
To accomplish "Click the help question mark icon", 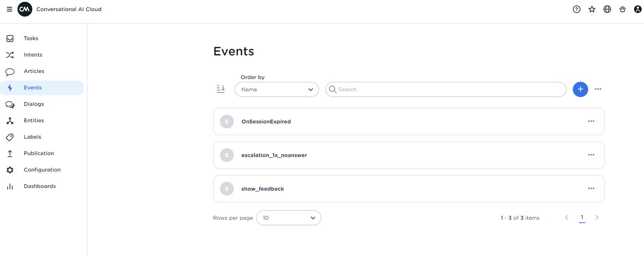I will [576, 9].
